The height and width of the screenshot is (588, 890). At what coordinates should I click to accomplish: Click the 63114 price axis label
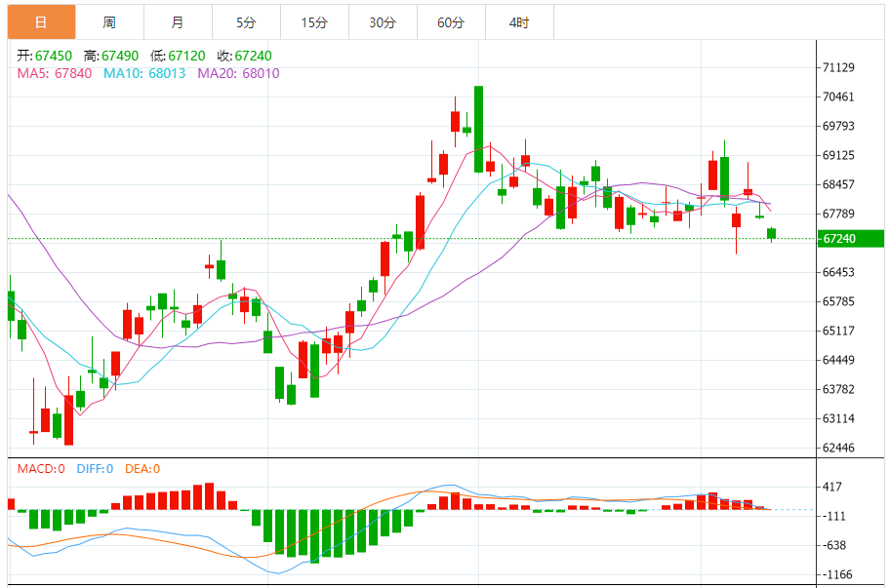tap(838, 418)
